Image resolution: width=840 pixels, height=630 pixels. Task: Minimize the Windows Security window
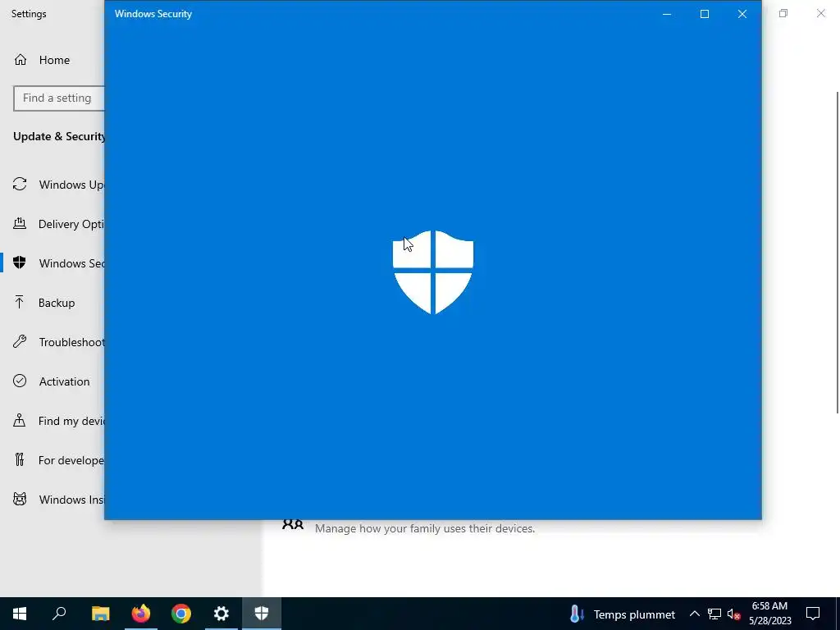point(667,14)
